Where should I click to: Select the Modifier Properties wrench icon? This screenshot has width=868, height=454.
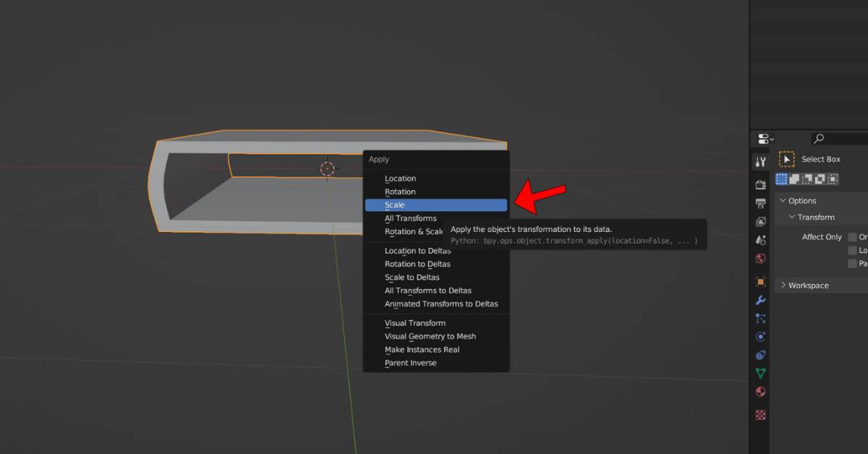760,299
